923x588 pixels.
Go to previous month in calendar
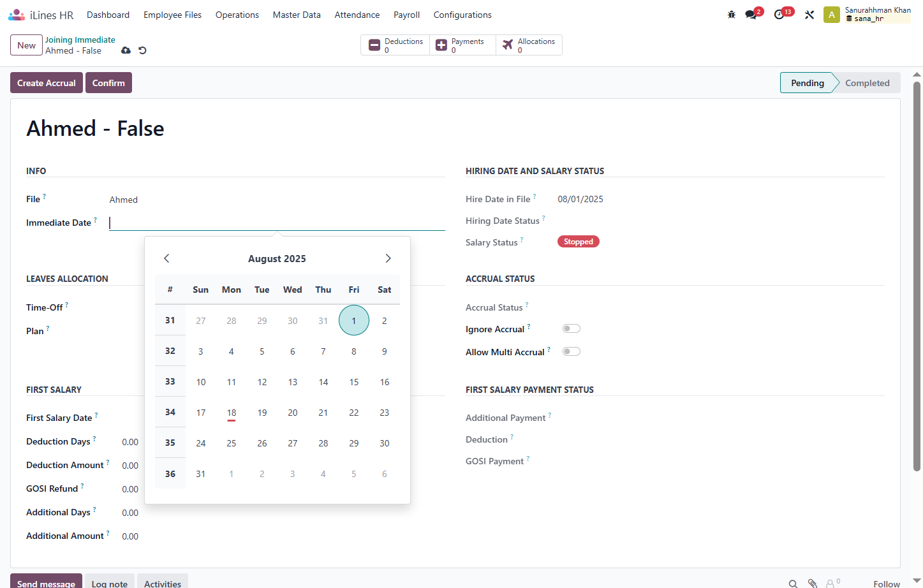tap(166, 258)
